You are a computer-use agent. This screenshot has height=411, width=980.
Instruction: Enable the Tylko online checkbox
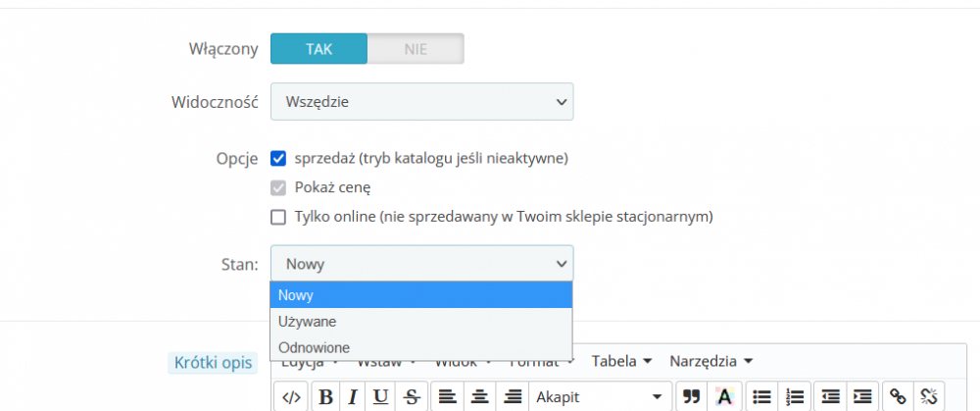[278, 217]
